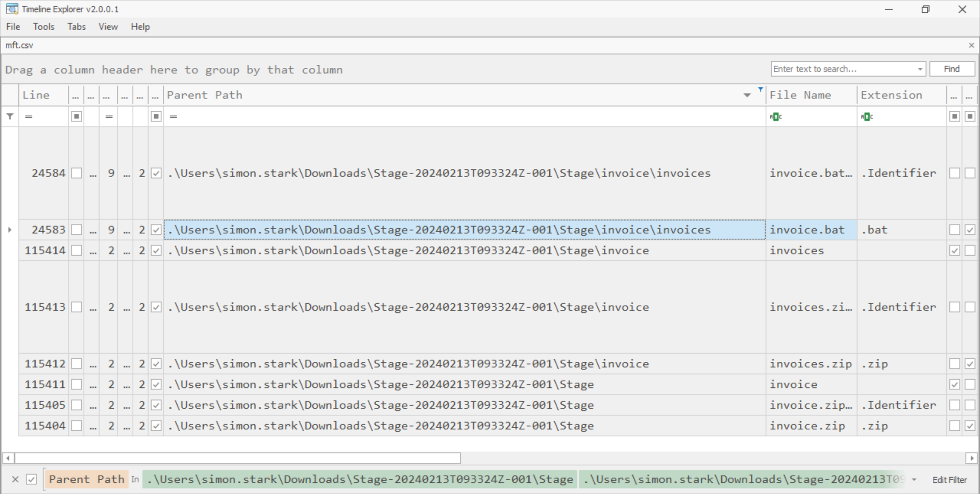This screenshot has width=980, height=494.
Task: Click the File Name ABC filter operator icon
Action: [x=776, y=117]
